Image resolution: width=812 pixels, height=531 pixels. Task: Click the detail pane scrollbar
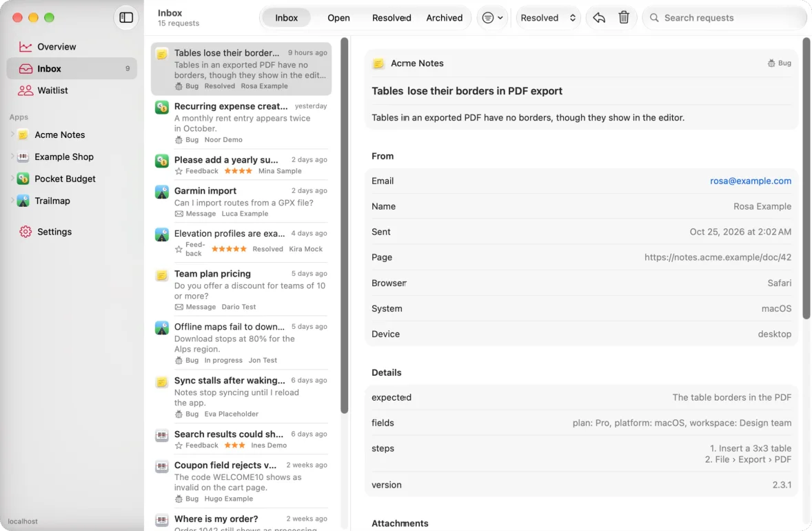tap(806, 178)
